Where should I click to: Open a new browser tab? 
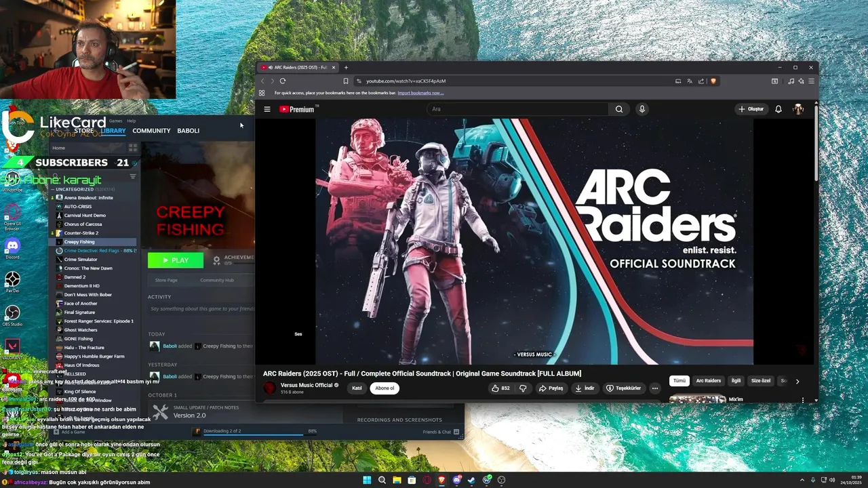pyautogui.click(x=346, y=67)
